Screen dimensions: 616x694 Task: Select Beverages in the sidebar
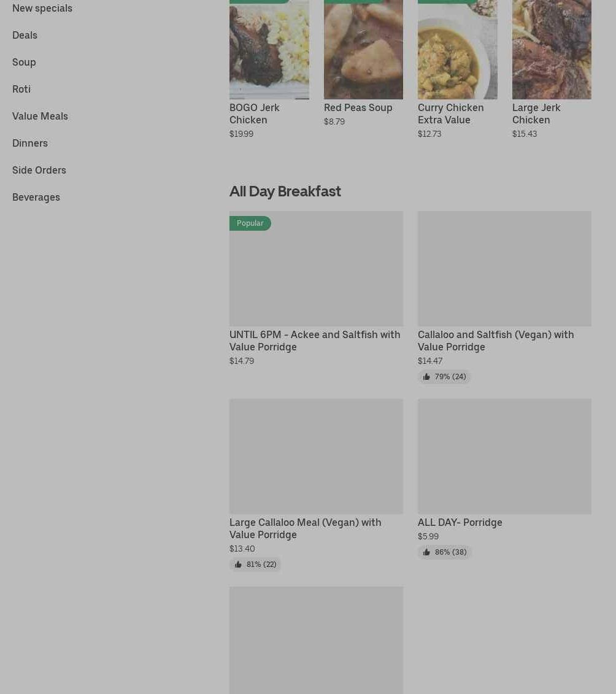(36, 197)
